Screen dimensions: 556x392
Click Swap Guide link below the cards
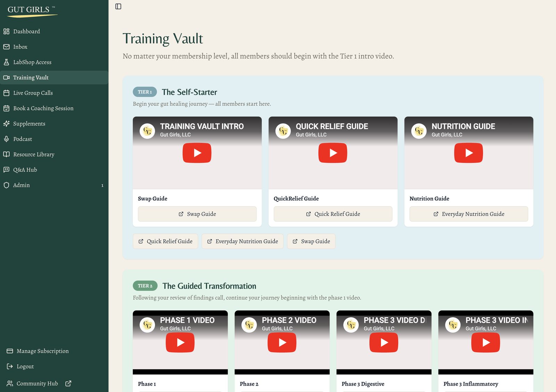click(311, 241)
